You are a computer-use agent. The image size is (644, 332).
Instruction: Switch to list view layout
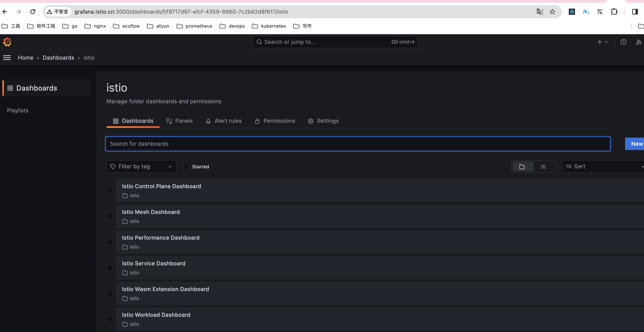[543, 167]
